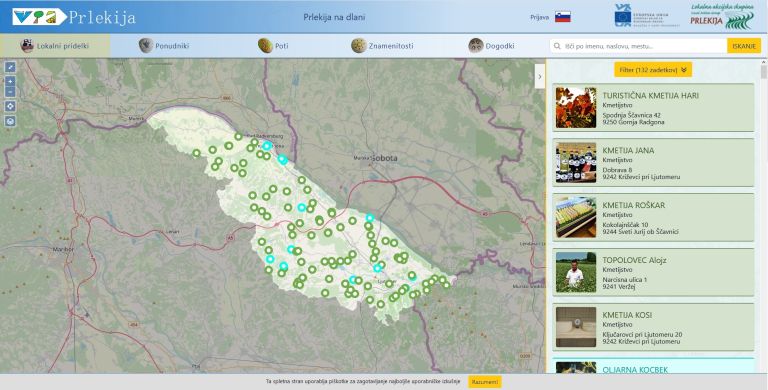The image size is (768, 390).
Task: Select the Lokalni pridelki tab
Action: pyautogui.click(x=55, y=46)
